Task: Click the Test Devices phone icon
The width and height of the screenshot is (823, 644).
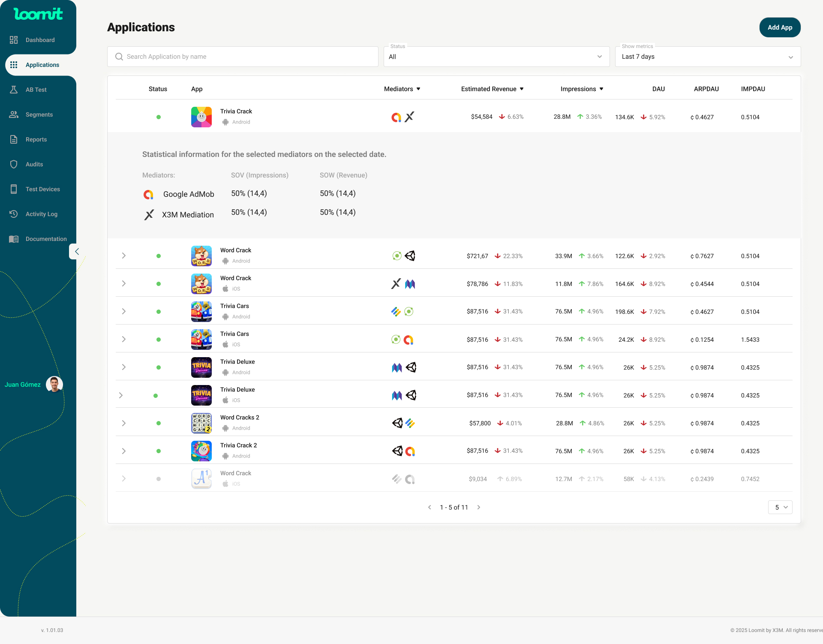Action: (14, 189)
